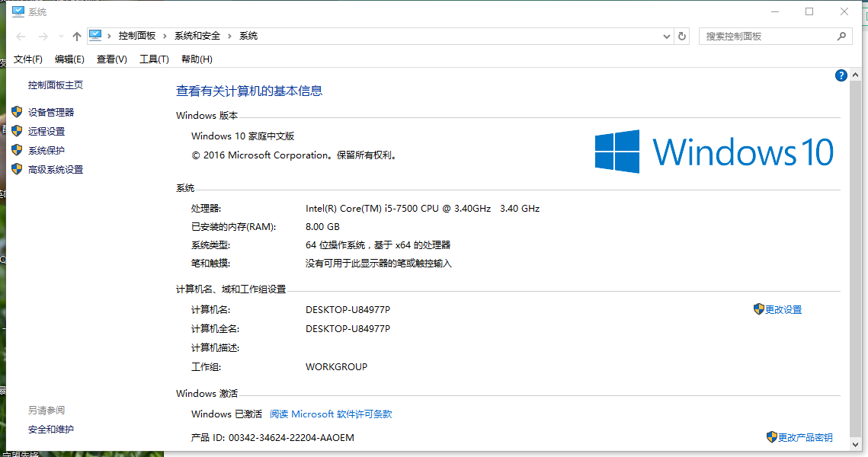Click the scrollbar down arrow
Image resolution: width=868 pixels, height=457 pixels.
click(x=855, y=444)
